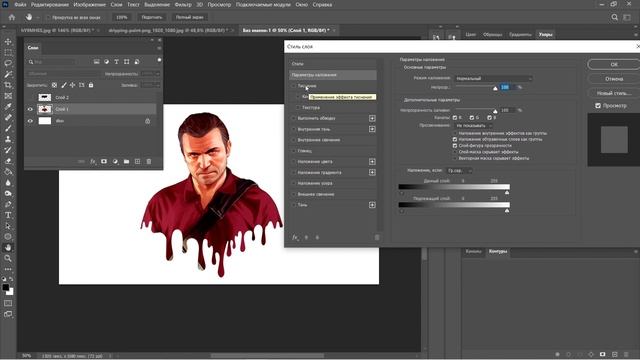Click Отмена in Layer Style dialog
The height and width of the screenshot is (360, 640).
pyautogui.click(x=614, y=79)
